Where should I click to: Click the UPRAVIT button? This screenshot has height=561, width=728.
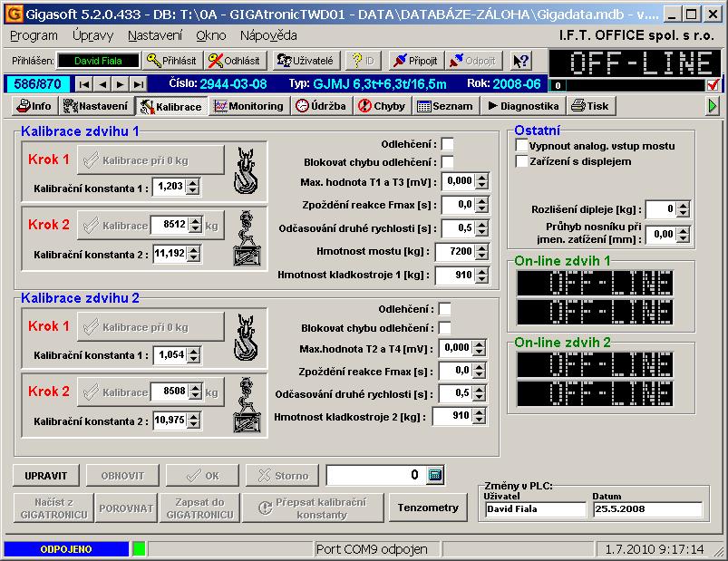46,475
